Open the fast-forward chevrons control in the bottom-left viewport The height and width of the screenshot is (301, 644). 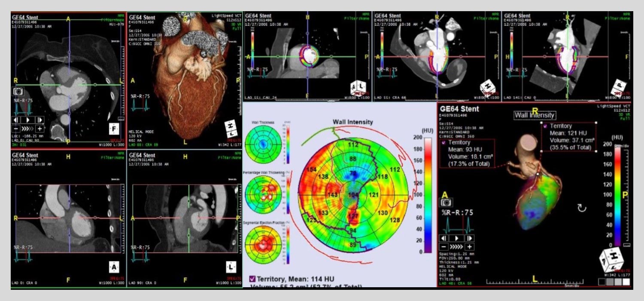point(27,129)
